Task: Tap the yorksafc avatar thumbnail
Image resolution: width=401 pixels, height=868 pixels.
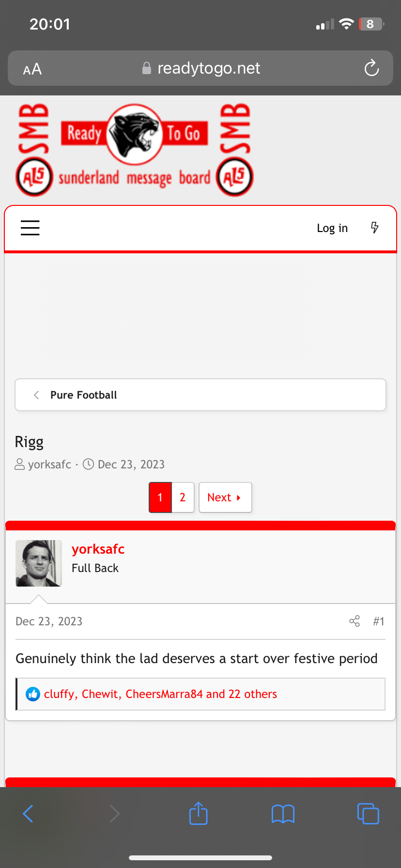Action: click(39, 563)
